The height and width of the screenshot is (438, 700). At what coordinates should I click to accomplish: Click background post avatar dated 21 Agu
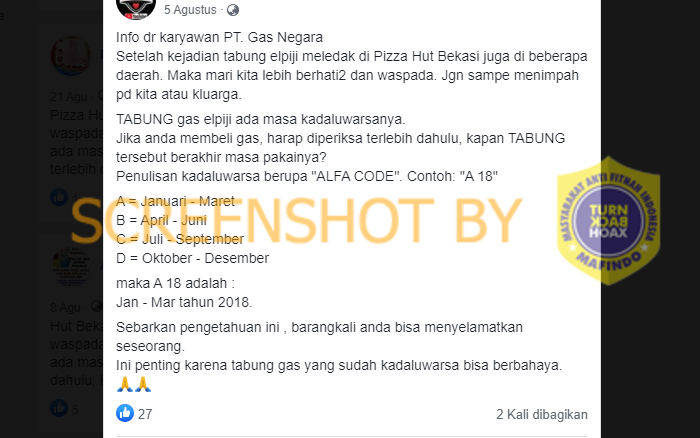click(71, 55)
